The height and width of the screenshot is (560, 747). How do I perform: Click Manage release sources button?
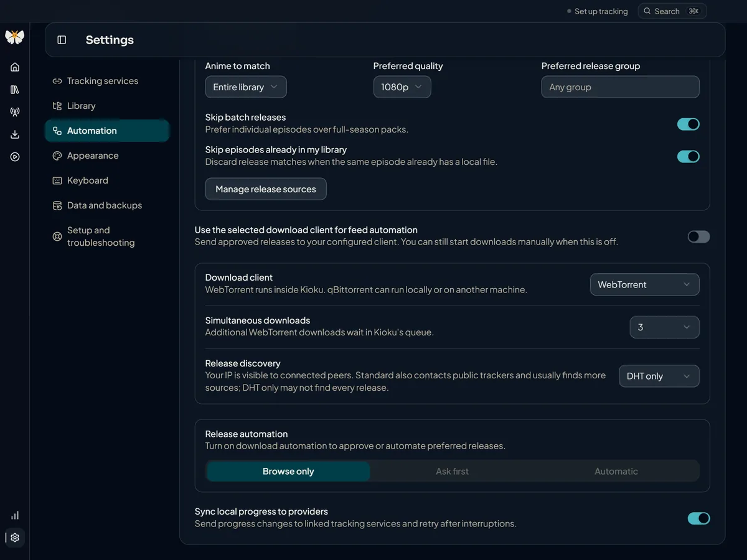(x=266, y=189)
